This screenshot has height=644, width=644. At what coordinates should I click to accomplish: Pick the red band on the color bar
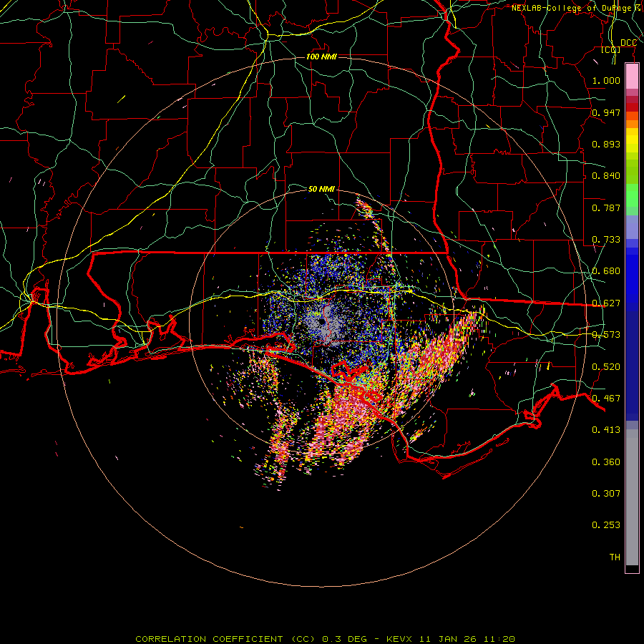pyautogui.click(x=632, y=107)
